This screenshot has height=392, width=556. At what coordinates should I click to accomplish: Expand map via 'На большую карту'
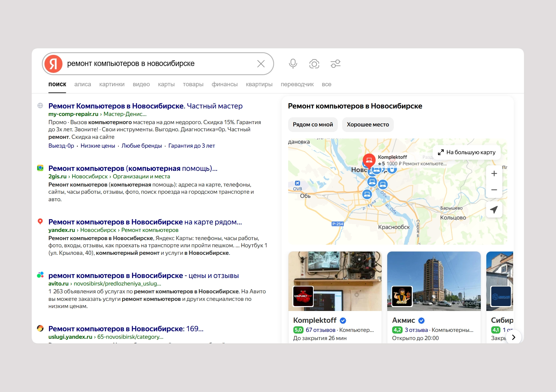(x=467, y=152)
